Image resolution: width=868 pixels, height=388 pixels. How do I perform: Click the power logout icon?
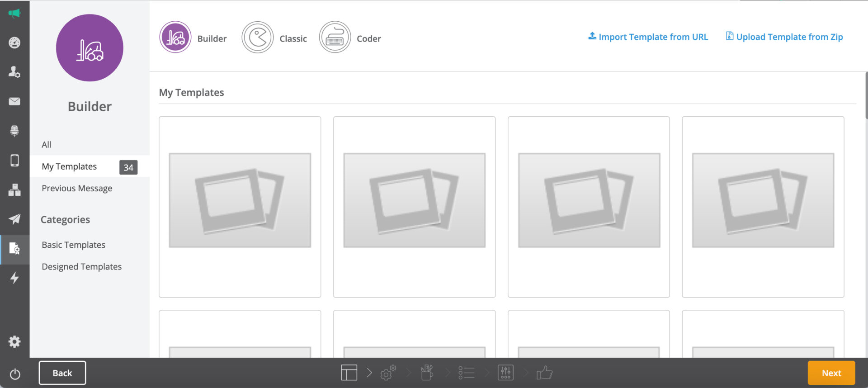tap(14, 374)
